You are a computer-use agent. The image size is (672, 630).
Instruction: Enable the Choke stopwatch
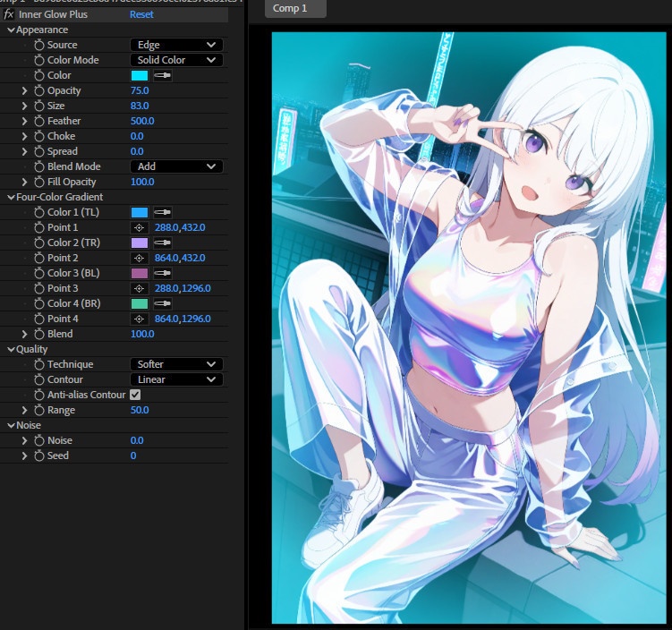pos(39,136)
